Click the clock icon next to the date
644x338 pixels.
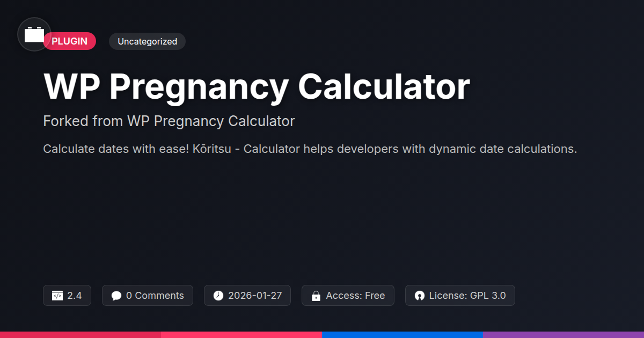click(218, 296)
